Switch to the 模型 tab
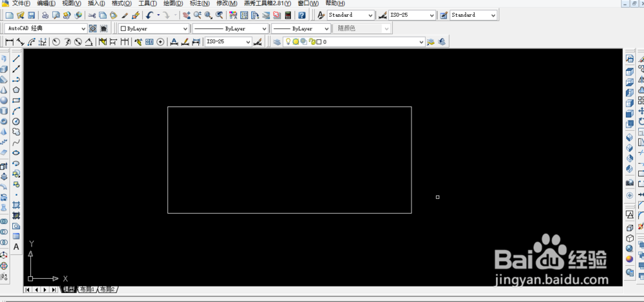 coord(69,290)
